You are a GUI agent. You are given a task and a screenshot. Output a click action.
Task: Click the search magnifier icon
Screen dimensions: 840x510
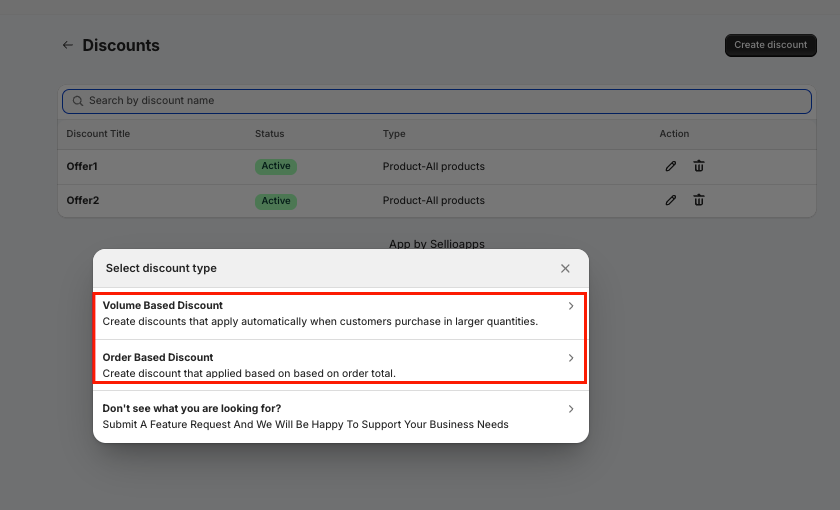point(77,101)
